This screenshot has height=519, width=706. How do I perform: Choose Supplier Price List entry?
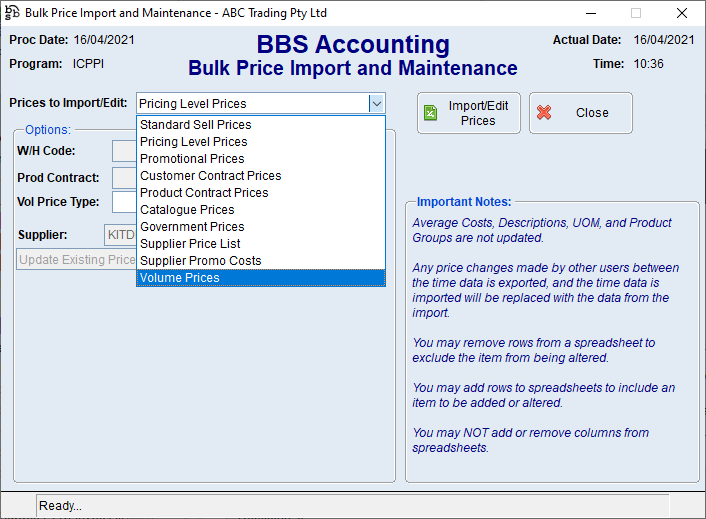(x=190, y=244)
